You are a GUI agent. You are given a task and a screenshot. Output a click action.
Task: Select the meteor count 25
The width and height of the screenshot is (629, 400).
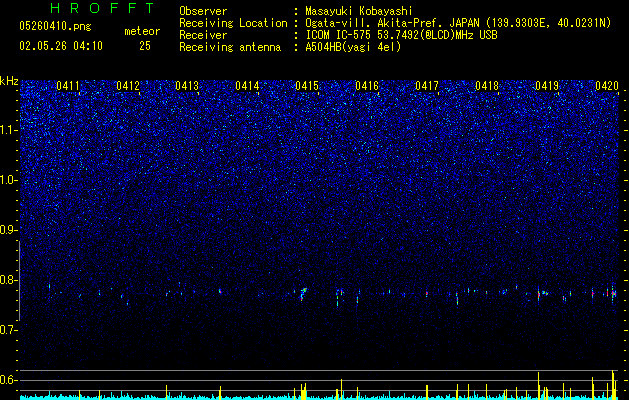(x=145, y=46)
